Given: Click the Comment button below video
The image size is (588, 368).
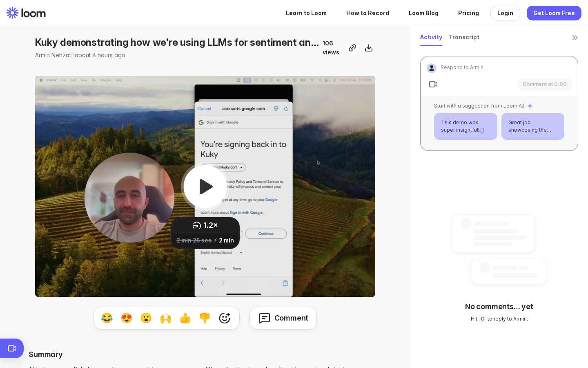Looking at the screenshot, I should click(283, 318).
